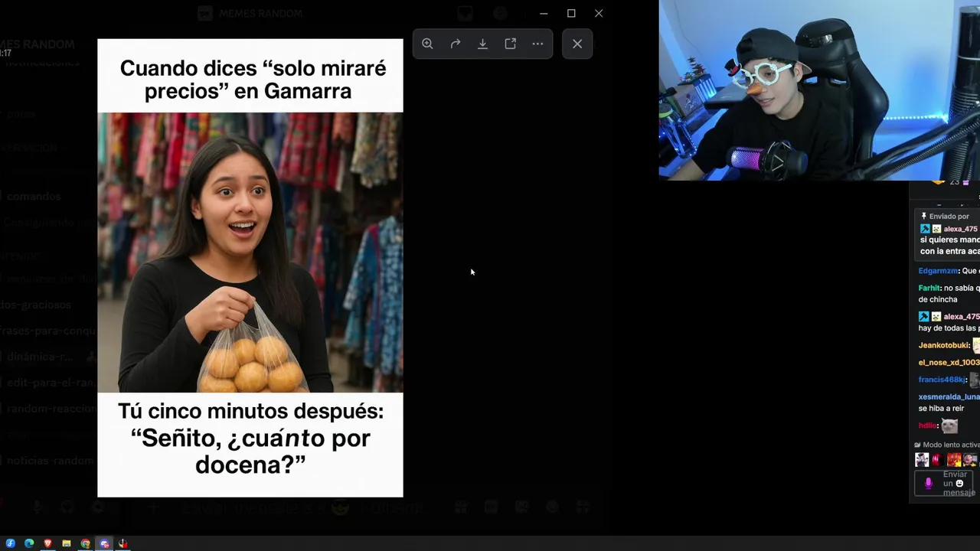
Task: Switch to Discord in the taskbar
Action: pyautogui.click(x=104, y=543)
